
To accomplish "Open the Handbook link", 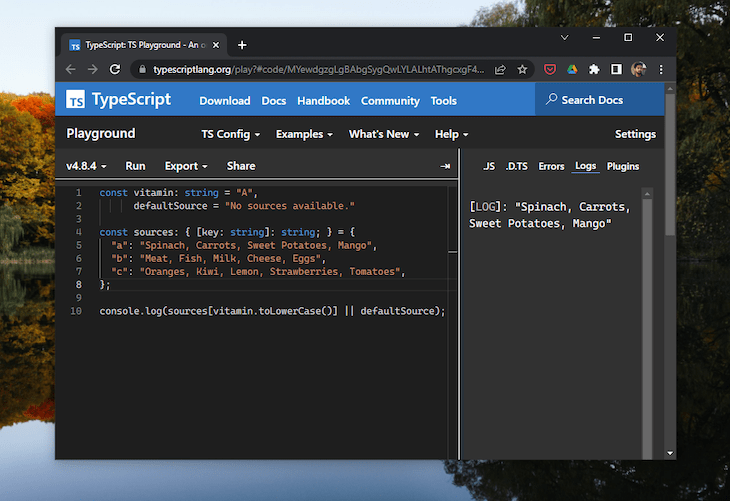I will tap(324, 101).
